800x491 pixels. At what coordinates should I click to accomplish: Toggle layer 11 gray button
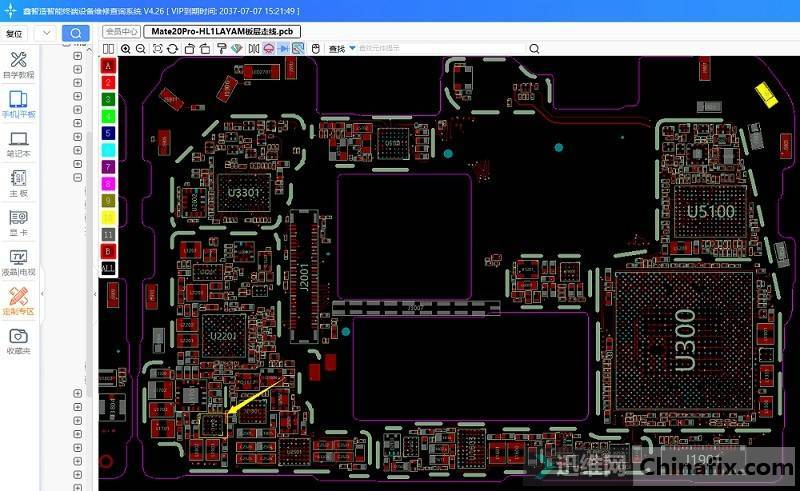108,234
